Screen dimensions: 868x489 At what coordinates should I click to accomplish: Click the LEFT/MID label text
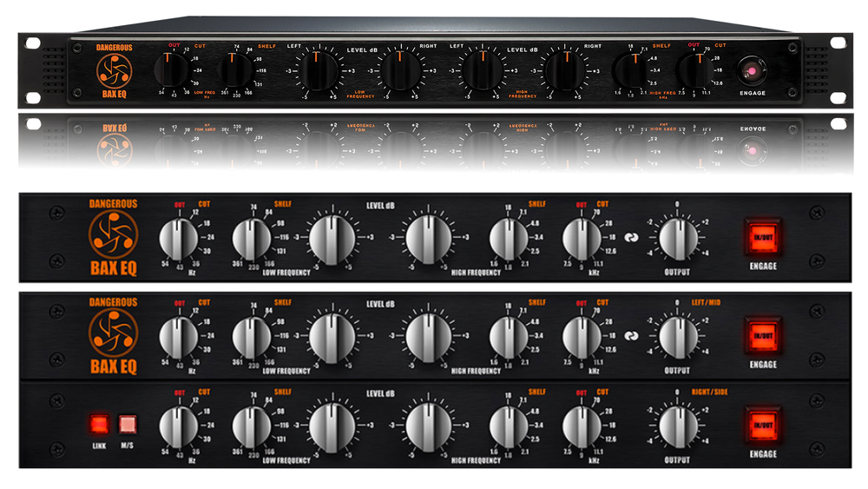[x=706, y=302]
